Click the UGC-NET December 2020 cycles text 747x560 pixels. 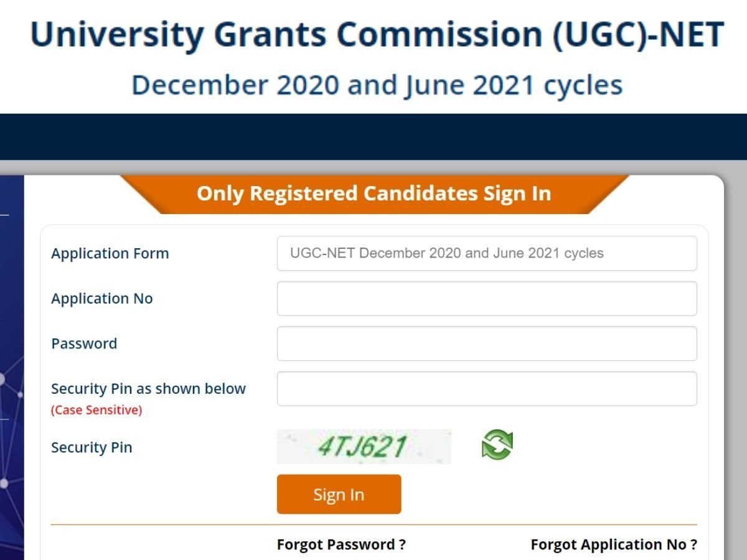pyautogui.click(x=447, y=253)
